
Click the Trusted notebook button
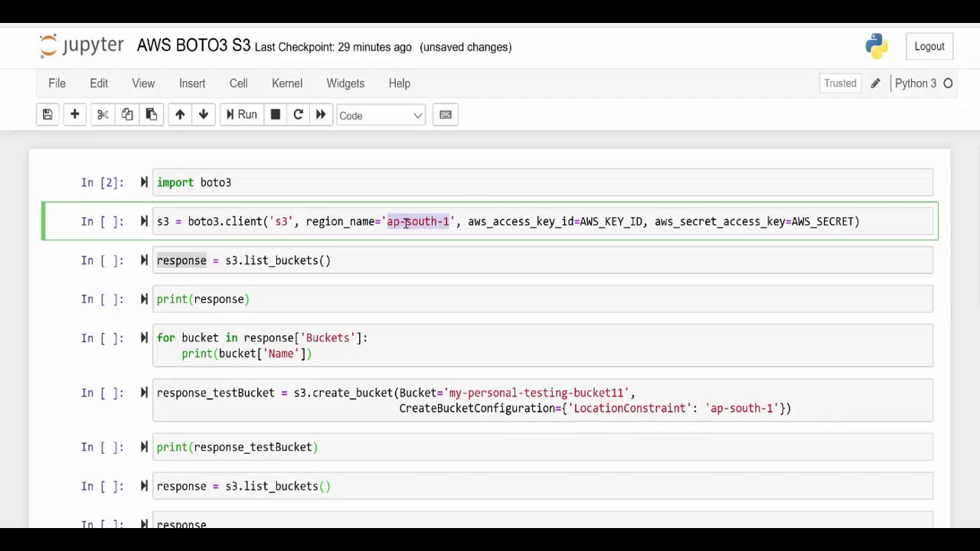pos(840,83)
